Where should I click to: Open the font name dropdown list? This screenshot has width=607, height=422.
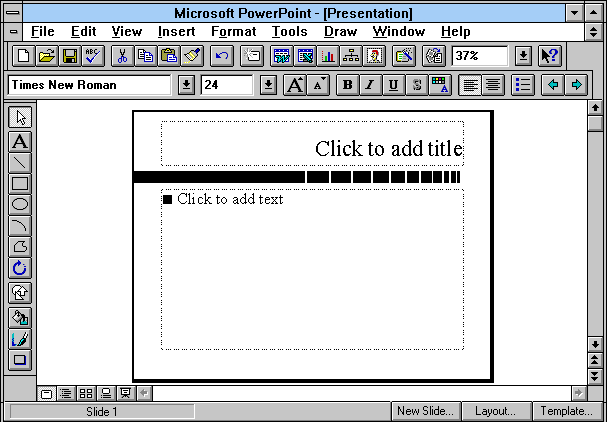(186, 85)
